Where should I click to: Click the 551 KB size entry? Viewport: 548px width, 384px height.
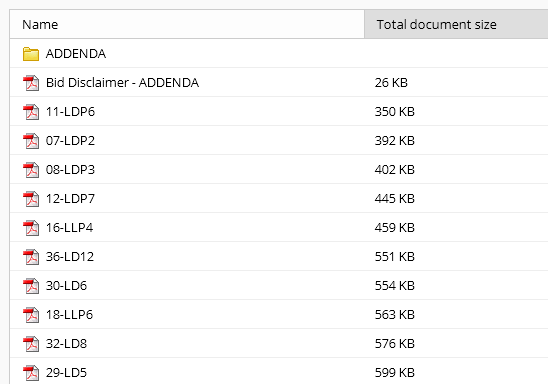point(395,257)
